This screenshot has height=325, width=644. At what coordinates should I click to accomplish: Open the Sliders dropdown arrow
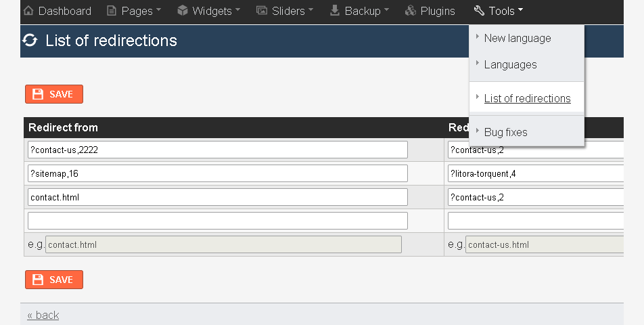[x=310, y=9]
